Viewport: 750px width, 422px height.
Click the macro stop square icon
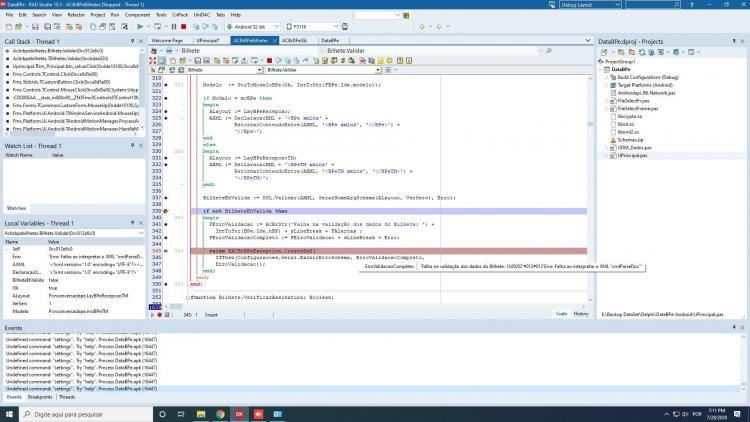(167, 315)
